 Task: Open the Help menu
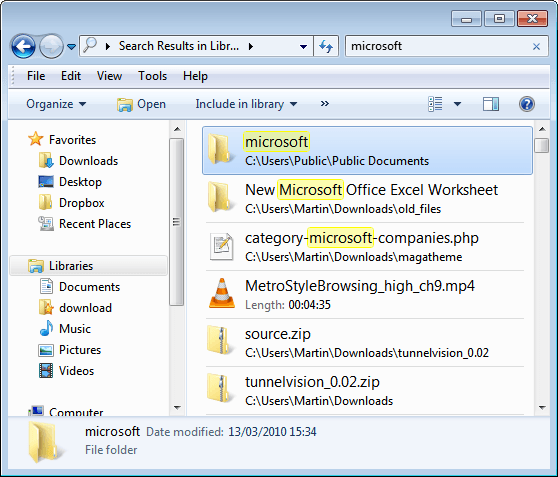pyautogui.click(x=195, y=76)
